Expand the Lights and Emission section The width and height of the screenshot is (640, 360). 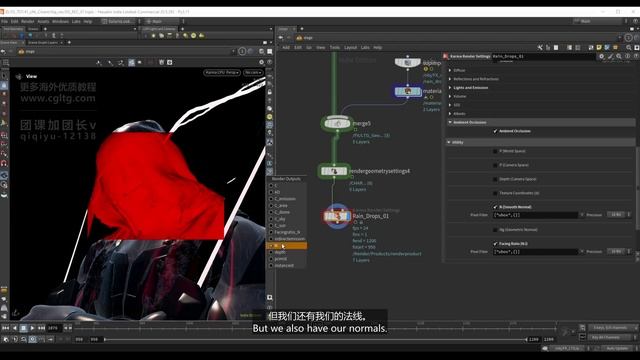[x=450, y=88]
